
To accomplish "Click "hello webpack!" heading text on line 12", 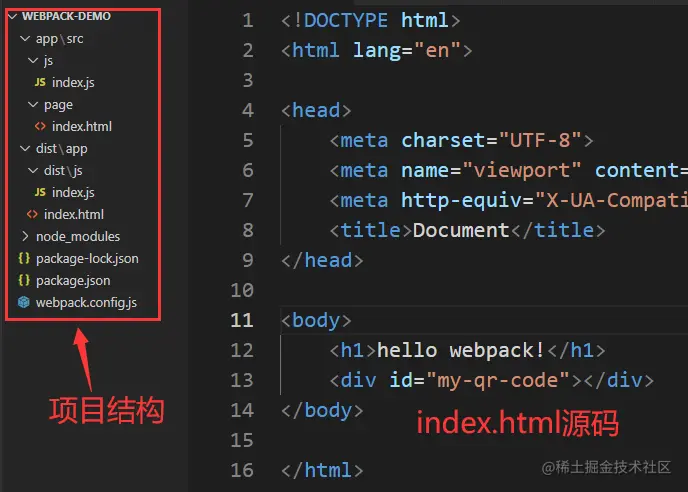I will 461,350.
